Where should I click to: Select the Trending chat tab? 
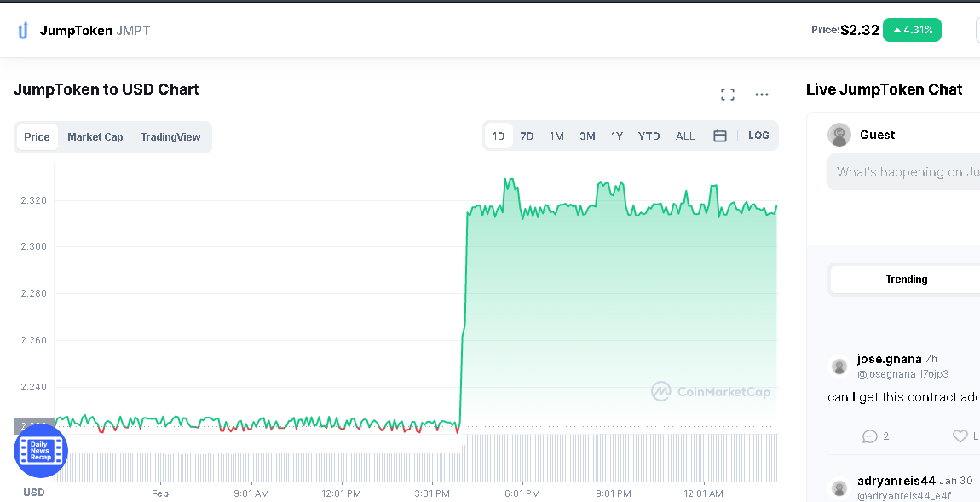coord(906,280)
